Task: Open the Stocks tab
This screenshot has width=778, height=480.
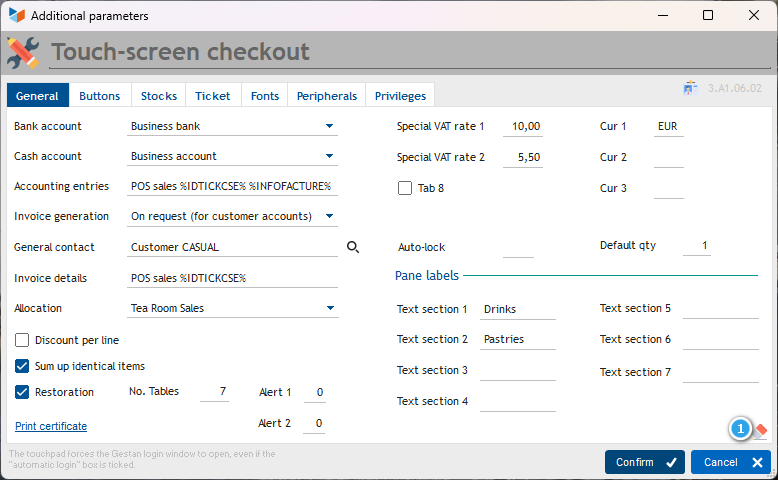Action: click(x=159, y=96)
